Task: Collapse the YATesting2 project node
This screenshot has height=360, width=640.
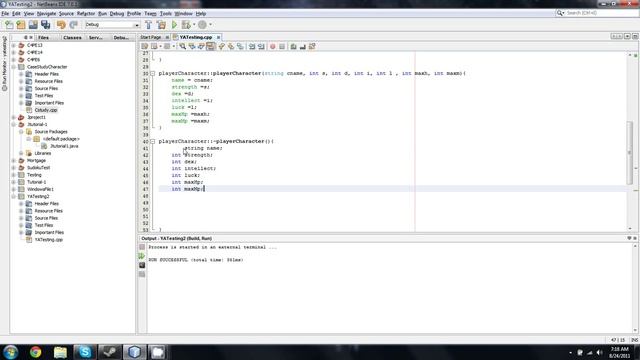Action: coord(13,196)
